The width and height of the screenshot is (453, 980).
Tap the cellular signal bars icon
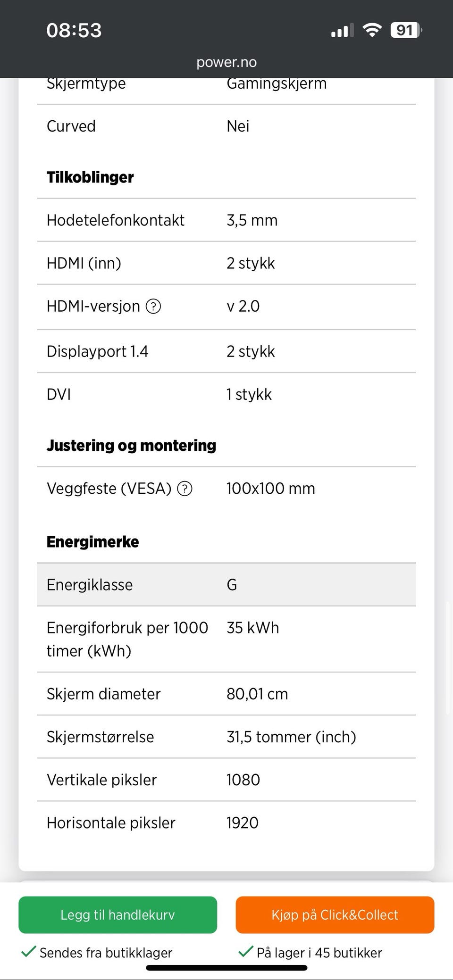(x=342, y=31)
